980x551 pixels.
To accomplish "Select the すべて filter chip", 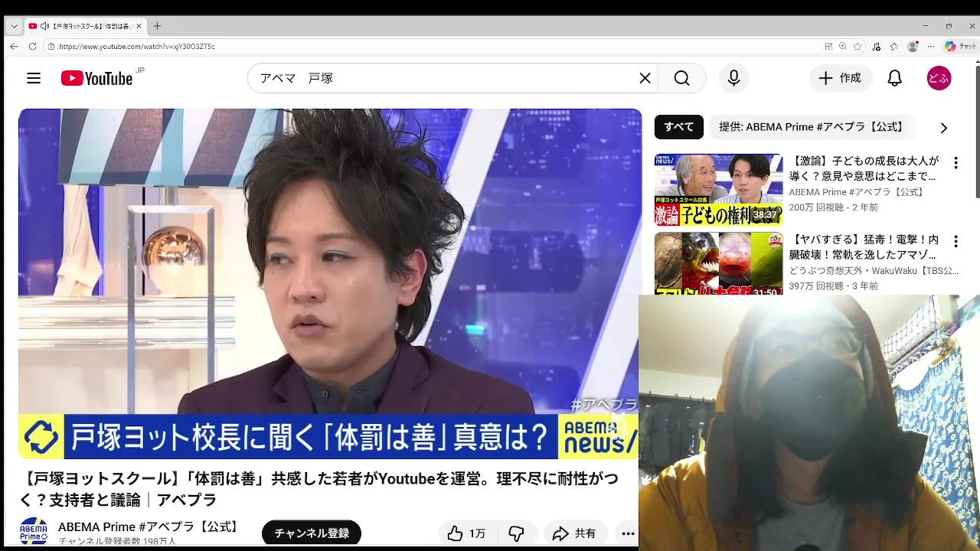I will (x=678, y=127).
